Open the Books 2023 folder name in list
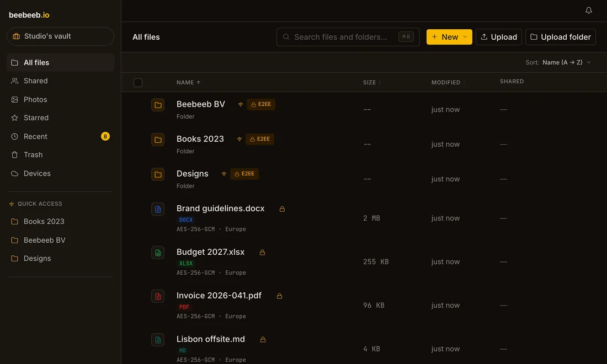 200,139
